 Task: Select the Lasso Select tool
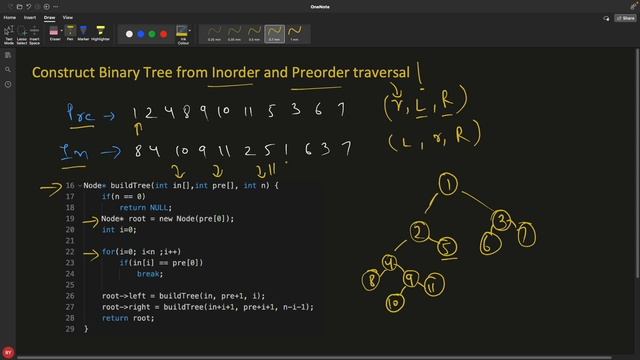(x=22, y=35)
